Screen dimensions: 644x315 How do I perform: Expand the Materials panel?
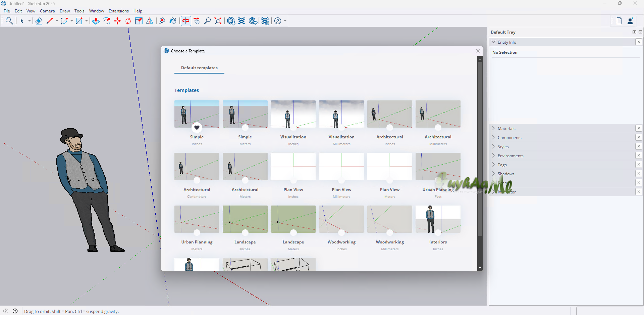(493, 128)
